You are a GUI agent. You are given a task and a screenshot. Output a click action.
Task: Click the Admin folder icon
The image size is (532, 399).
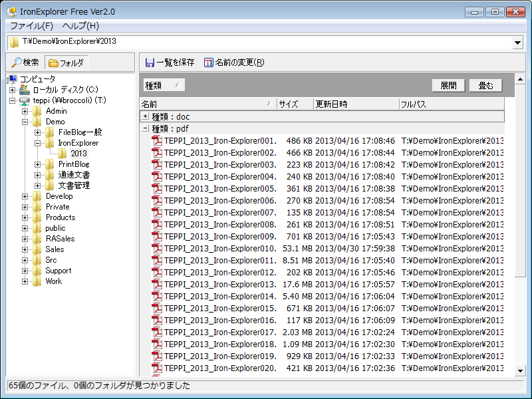pos(37,111)
